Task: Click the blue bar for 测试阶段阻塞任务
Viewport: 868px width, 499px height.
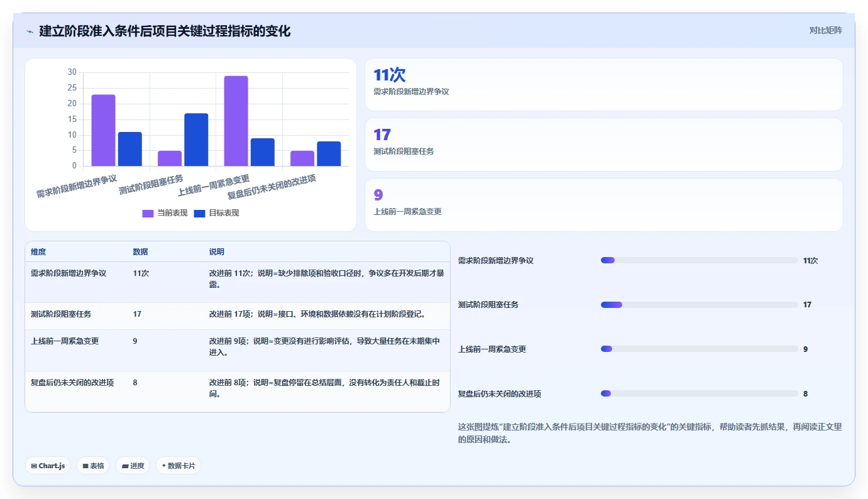Action: coord(196,140)
